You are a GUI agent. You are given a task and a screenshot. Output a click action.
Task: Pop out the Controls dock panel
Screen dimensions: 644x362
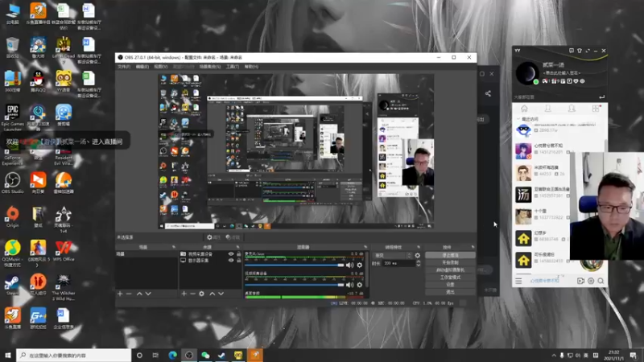[x=473, y=247]
